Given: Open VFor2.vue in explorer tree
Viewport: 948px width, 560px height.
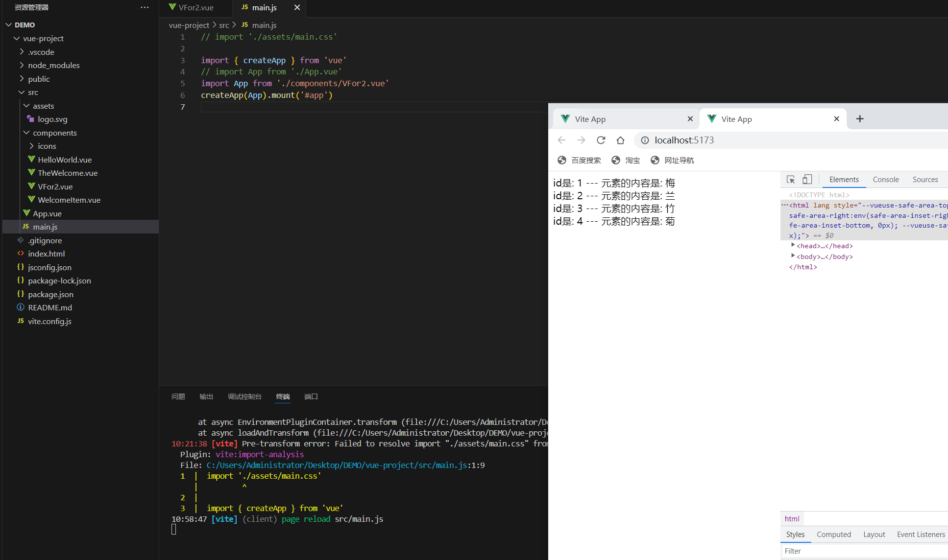Looking at the screenshot, I should point(55,187).
